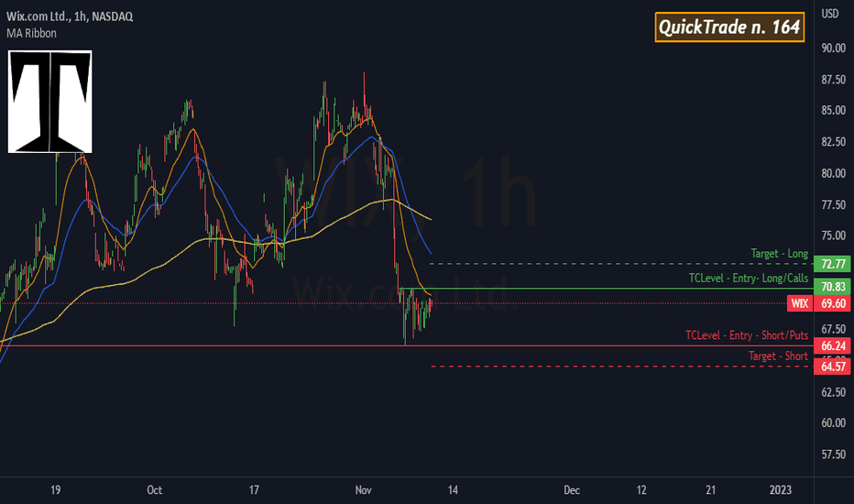This screenshot has height=504, width=854.
Task: Click the 69.60 current price tag
Action: [833, 303]
